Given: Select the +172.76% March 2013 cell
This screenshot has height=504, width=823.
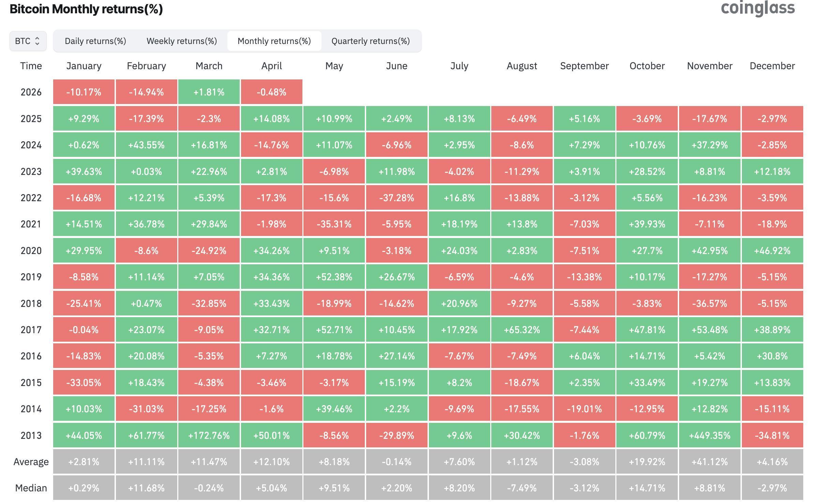Looking at the screenshot, I should [209, 435].
